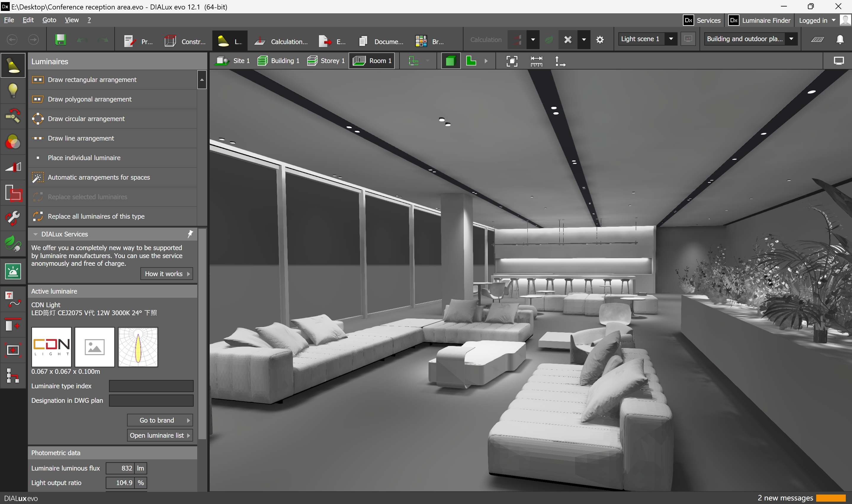Click the calculation settings gear icon

[600, 40]
